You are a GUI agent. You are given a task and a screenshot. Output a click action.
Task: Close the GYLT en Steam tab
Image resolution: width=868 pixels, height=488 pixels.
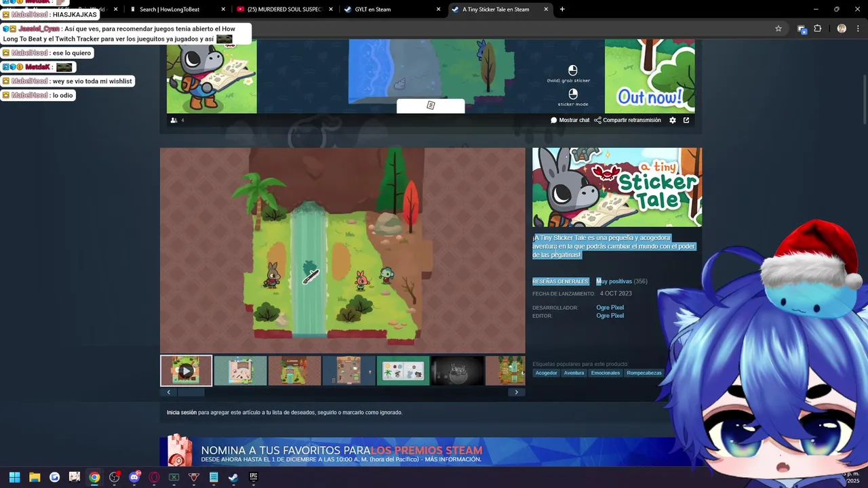coord(438,9)
